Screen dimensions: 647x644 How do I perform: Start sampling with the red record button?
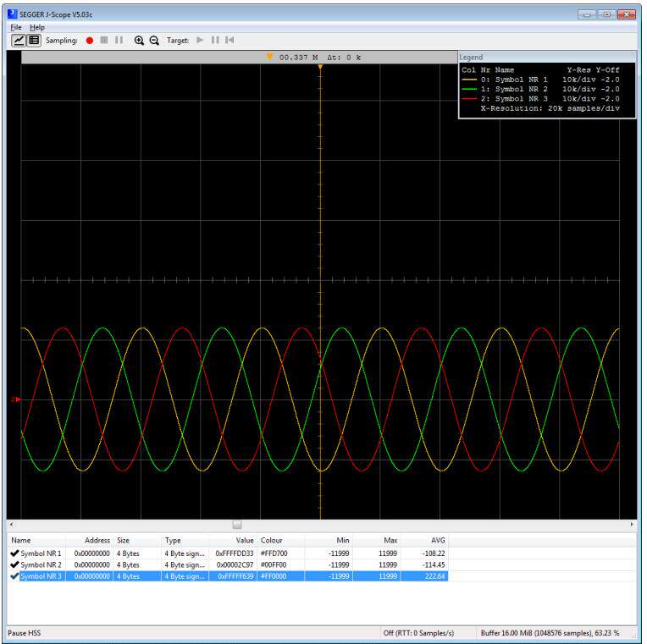tap(90, 40)
